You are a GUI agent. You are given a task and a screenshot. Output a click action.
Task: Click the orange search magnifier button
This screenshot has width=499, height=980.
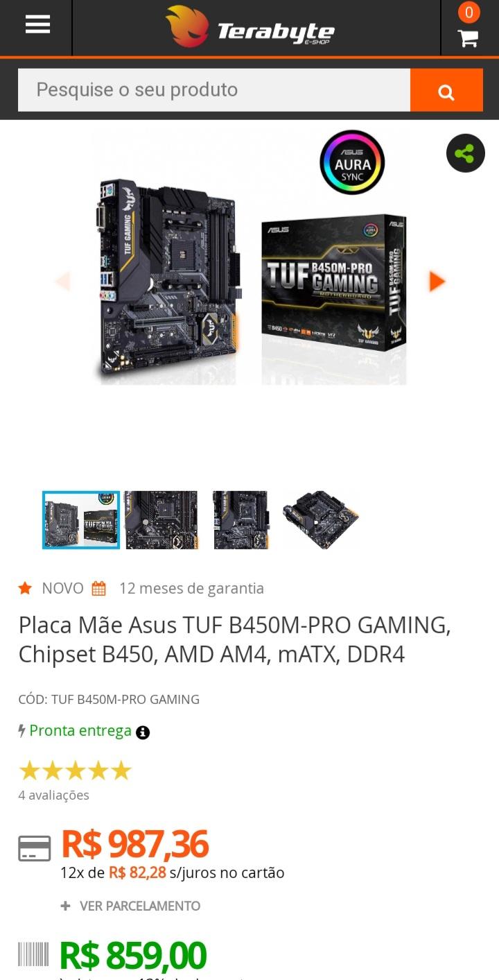click(x=446, y=90)
